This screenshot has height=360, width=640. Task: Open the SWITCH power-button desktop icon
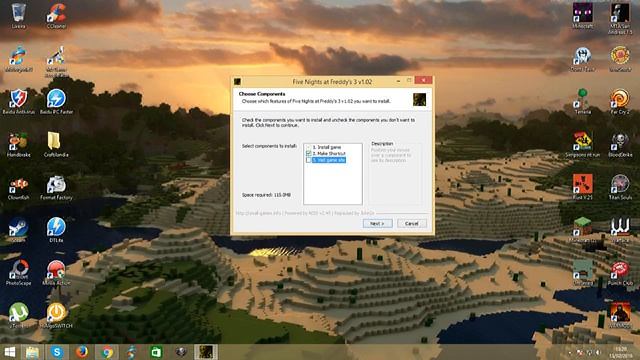click(56, 316)
